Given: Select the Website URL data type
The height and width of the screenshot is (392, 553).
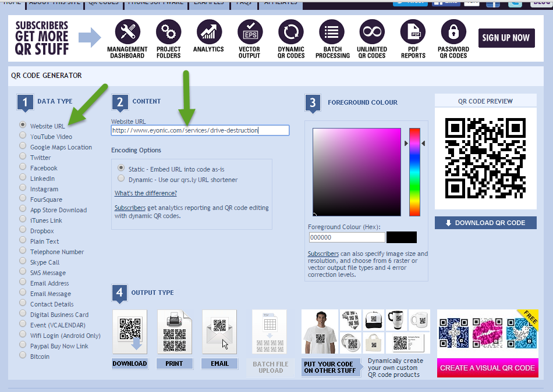Looking at the screenshot, I should pos(23,125).
